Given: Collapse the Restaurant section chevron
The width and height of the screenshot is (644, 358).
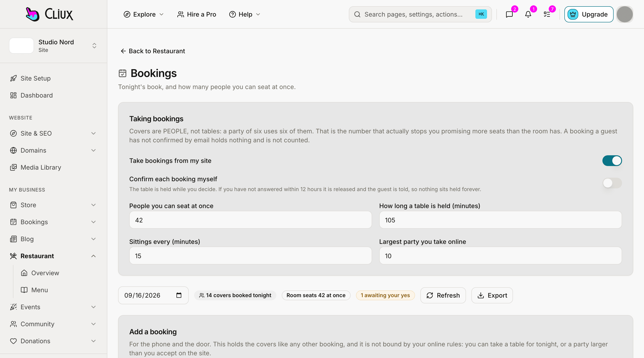Looking at the screenshot, I should (93, 256).
